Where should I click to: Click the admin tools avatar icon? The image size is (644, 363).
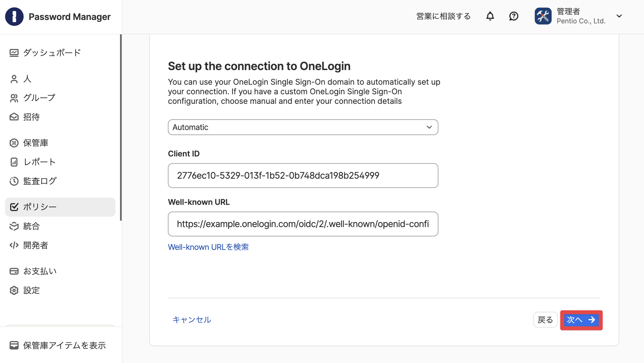coord(543,16)
